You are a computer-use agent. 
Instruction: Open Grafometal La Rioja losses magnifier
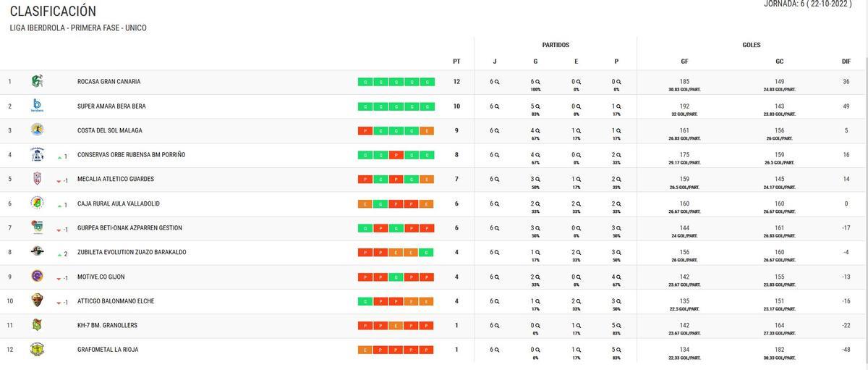[618, 350]
